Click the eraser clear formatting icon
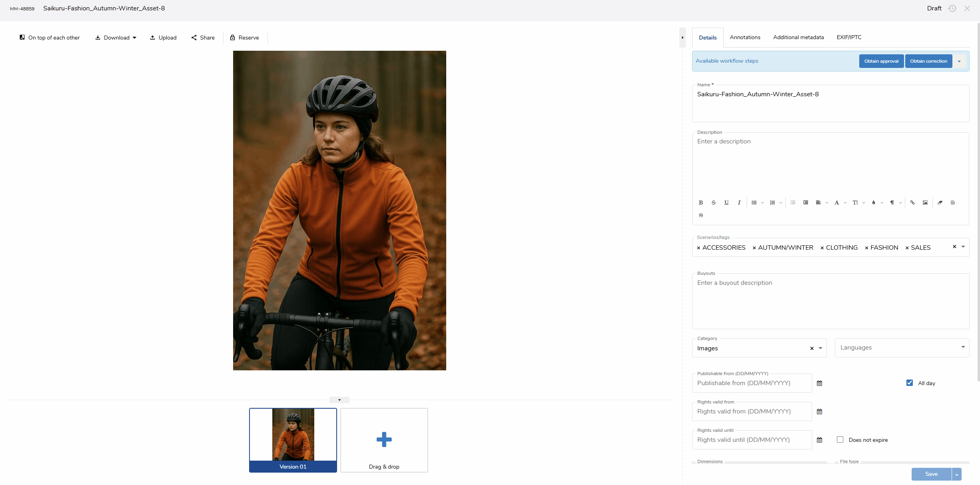 tap(940, 203)
